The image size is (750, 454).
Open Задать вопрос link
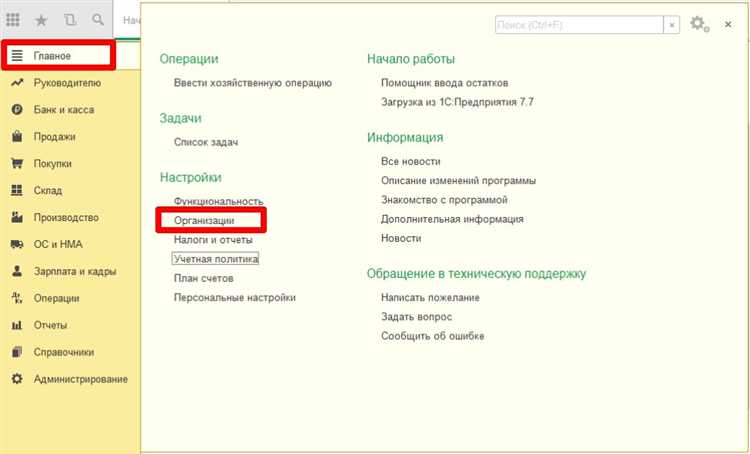(416, 316)
